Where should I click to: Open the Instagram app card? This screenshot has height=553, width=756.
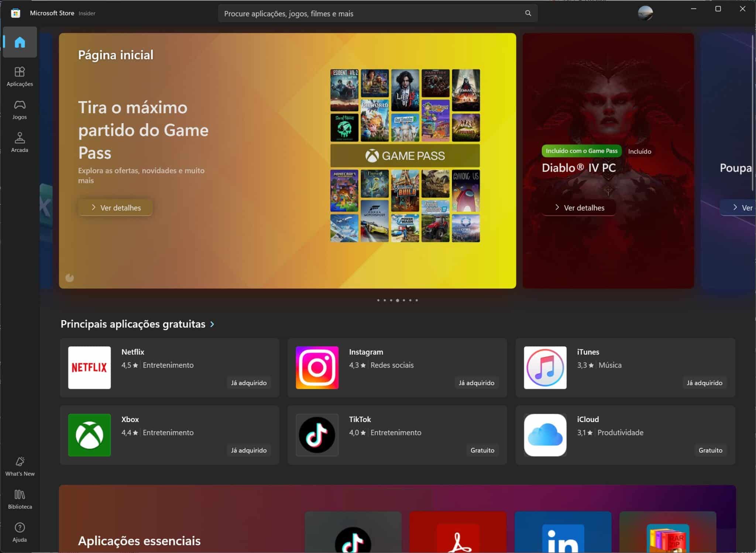click(x=397, y=367)
